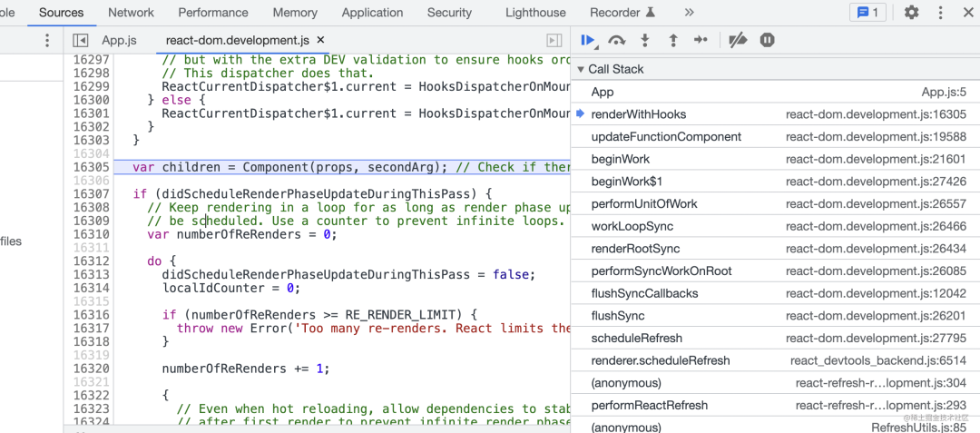The height and width of the screenshot is (433, 980).
Task: Open react_devtools_backend.js:6514 location link
Action: tap(878, 360)
